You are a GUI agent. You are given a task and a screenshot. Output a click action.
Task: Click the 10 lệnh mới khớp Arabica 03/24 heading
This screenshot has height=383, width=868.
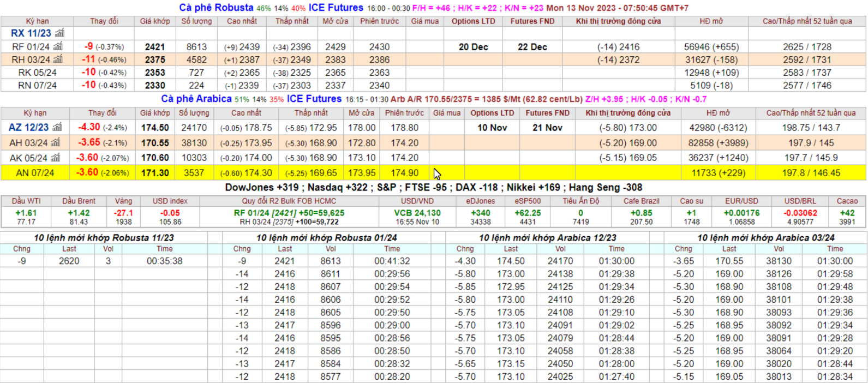click(765, 238)
